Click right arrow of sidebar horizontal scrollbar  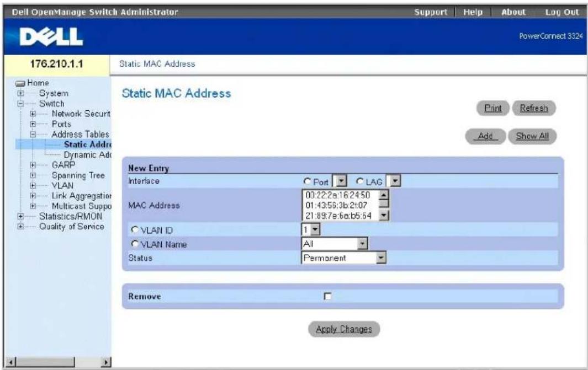click(107, 362)
